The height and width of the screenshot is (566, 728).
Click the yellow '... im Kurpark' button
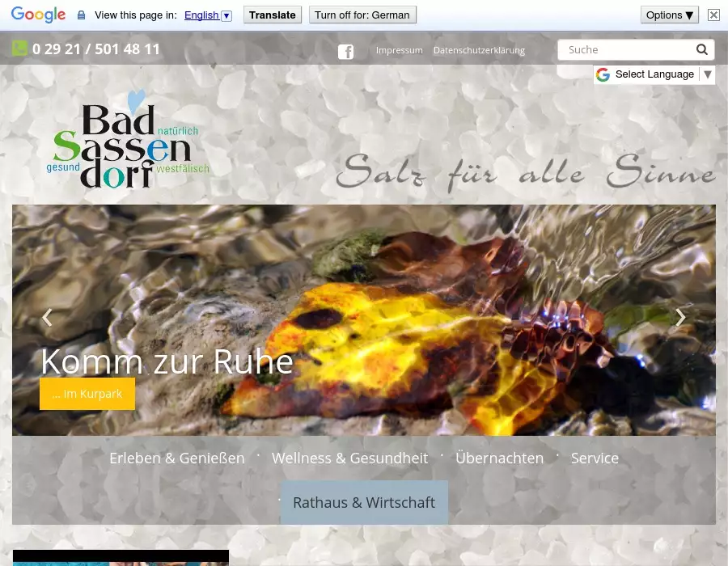[x=87, y=394]
